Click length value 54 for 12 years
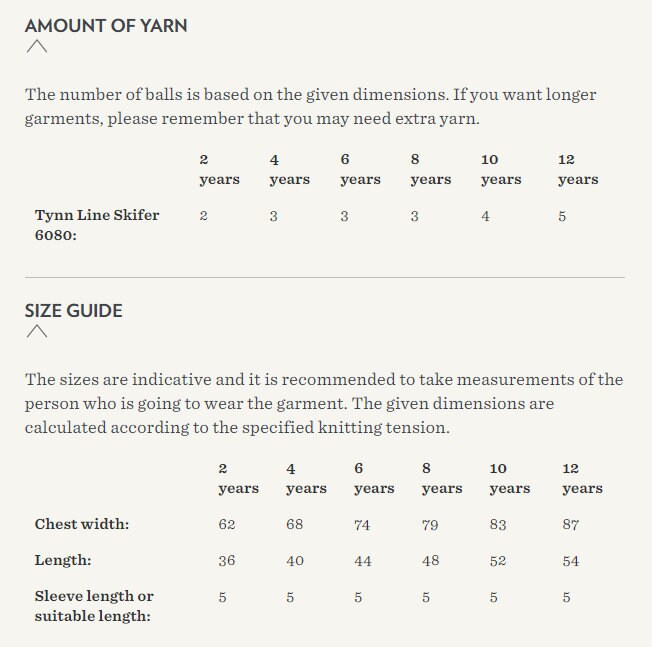652x647 pixels. 571,561
